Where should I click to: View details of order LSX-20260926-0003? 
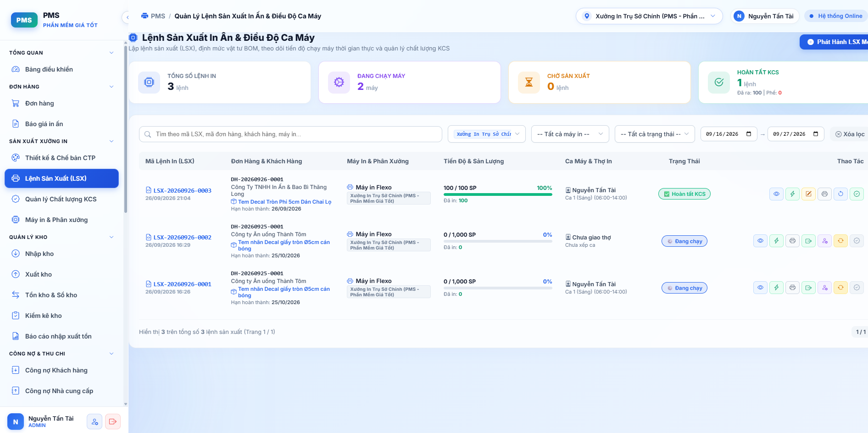[776, 194]
